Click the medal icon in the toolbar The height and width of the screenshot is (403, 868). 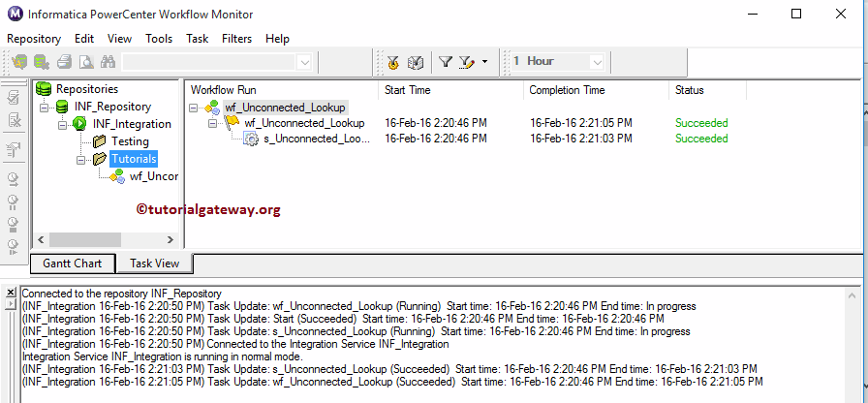[393, 63]
